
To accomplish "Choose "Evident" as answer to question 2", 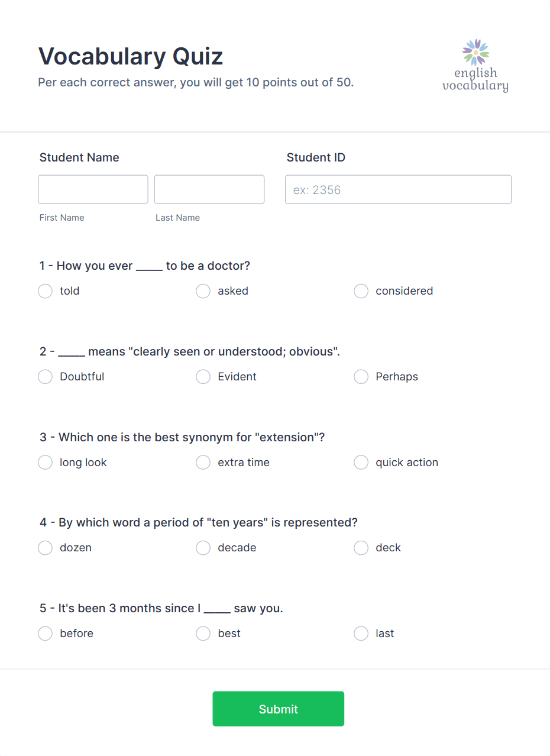I will coord(203,376).
